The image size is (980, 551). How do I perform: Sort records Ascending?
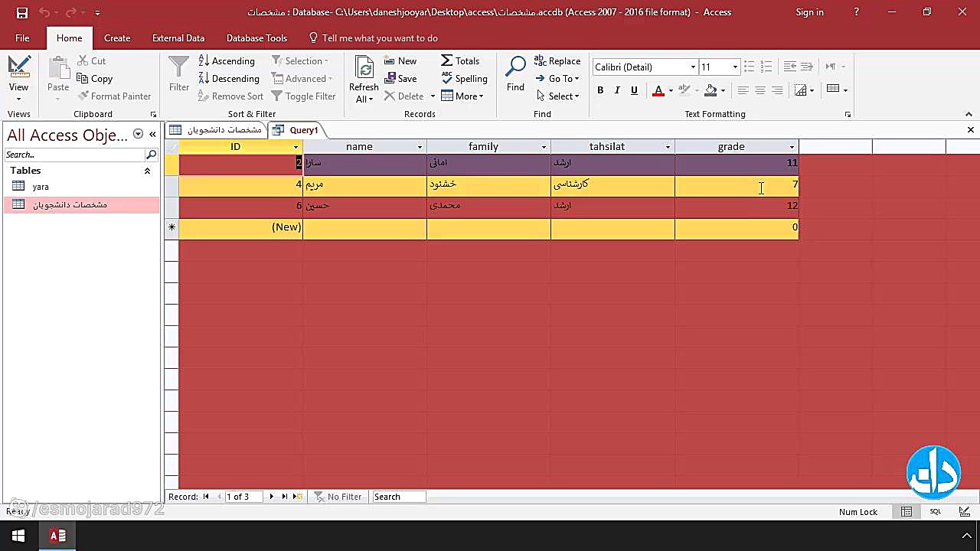pyautogui.click(x=227, y=61)
